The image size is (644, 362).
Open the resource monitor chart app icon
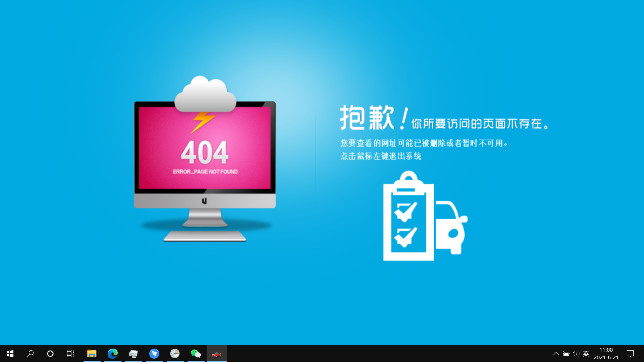(133, 354)
